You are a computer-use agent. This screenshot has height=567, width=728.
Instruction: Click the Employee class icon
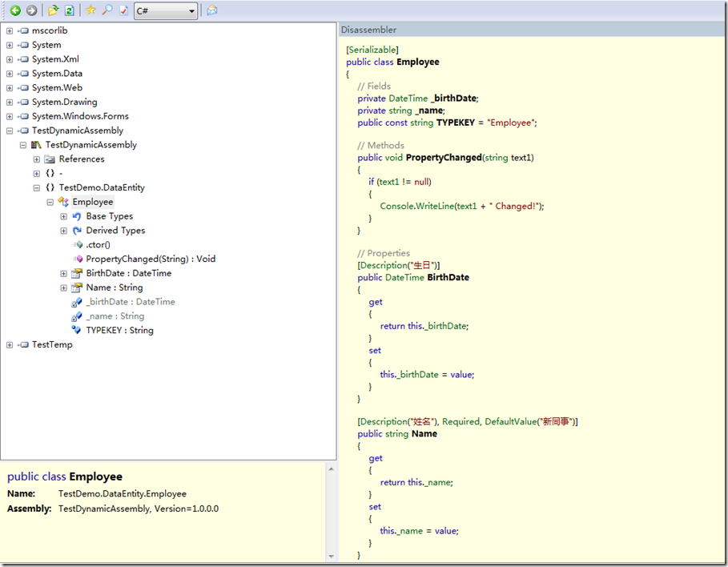click(63, 202)
